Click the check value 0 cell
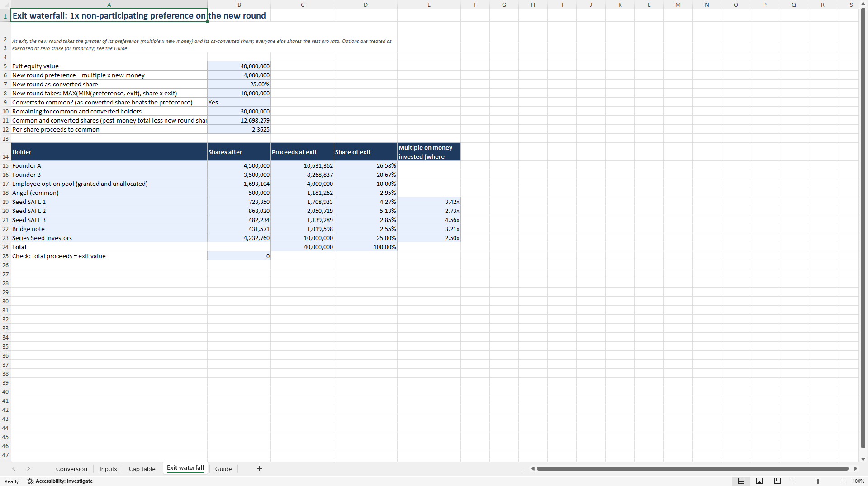Viewport: 868px width, 486px height. (x=239, y=256)
